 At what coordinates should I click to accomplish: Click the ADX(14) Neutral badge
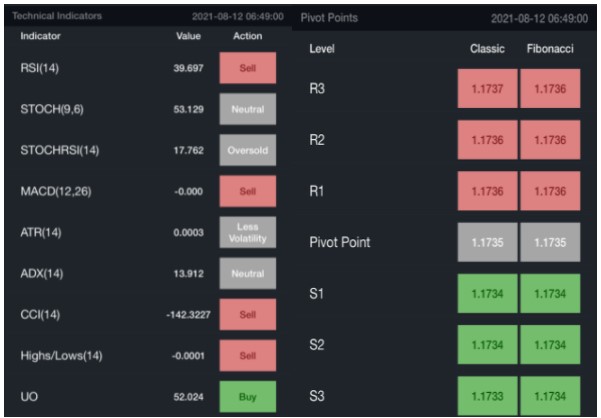pyautogui.click(x=247, y=273)
